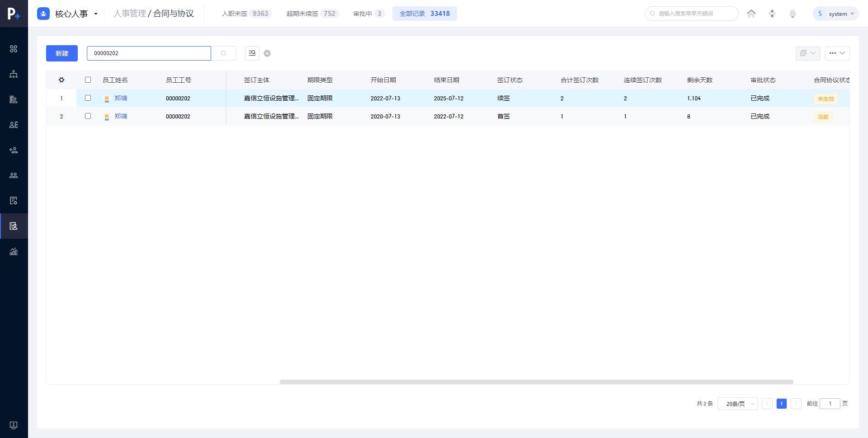Image resolution: width=868 pixels, height=438 pixels.
Task: Clear the search filter with the X icon
Action: tap(267, 53)
